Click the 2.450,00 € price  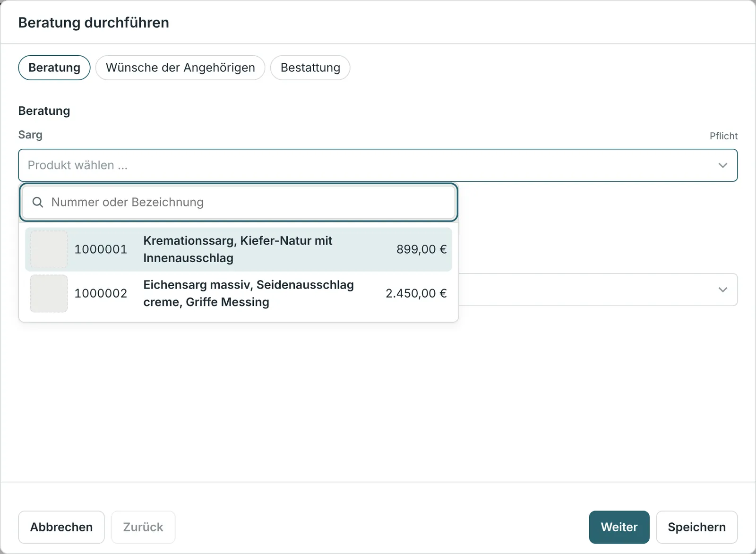pyautogui.click(x=416, y=293)
